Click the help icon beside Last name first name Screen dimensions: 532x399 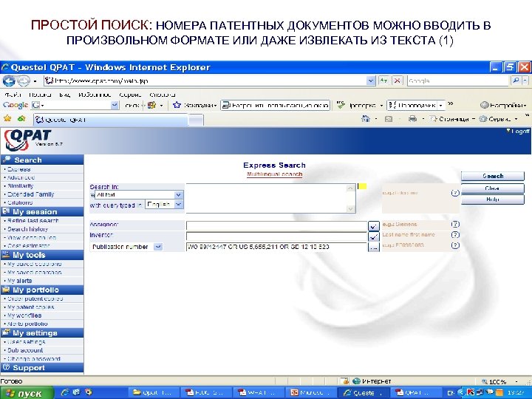(x=455, y=235)
